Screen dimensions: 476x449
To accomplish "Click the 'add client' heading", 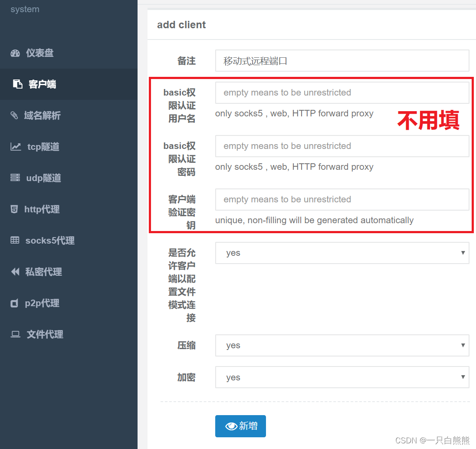I will [181, 25].
